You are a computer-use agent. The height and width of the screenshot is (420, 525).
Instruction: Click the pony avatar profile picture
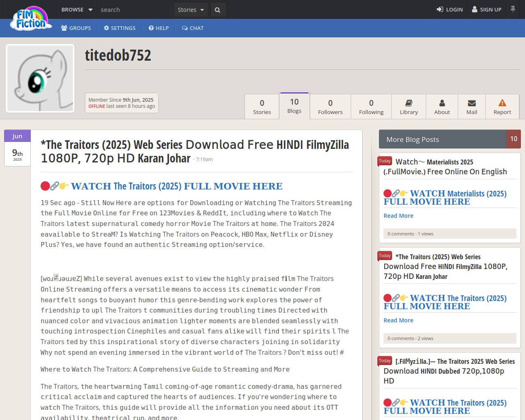40,78
